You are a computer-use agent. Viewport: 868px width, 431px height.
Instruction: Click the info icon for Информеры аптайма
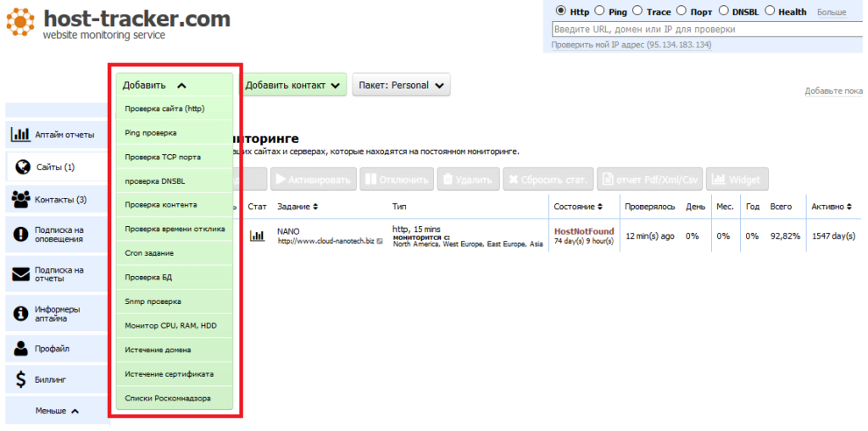(x=20, y=313)
